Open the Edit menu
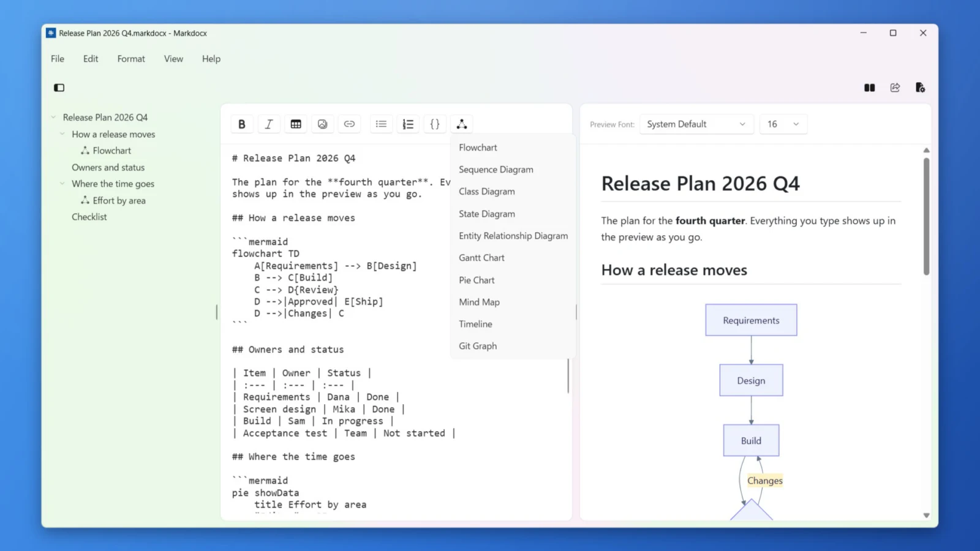The width and height of the screenshot is (980, 551). [91, 59]
